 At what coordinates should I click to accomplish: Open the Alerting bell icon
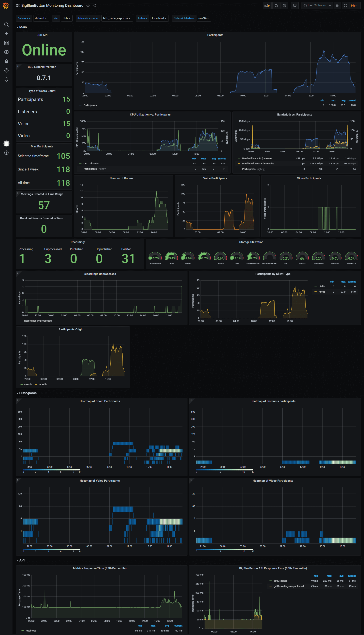coord(6,61)
